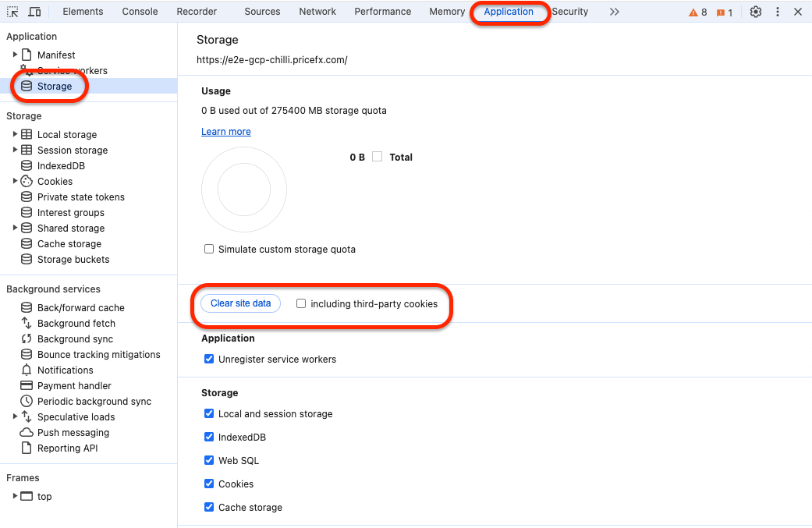Enable including third-party cookies
The height and width of the screenshot is (528, 812).
[300, 303]
